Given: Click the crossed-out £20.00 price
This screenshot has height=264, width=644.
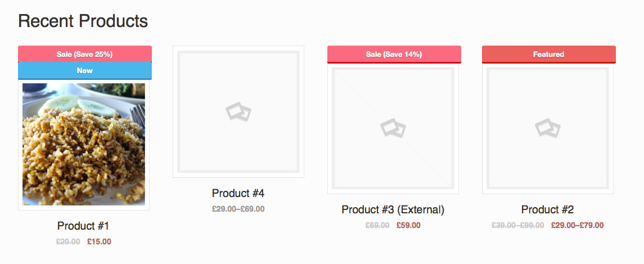Looking at the screenshot, I should click(x=68, y=241).
